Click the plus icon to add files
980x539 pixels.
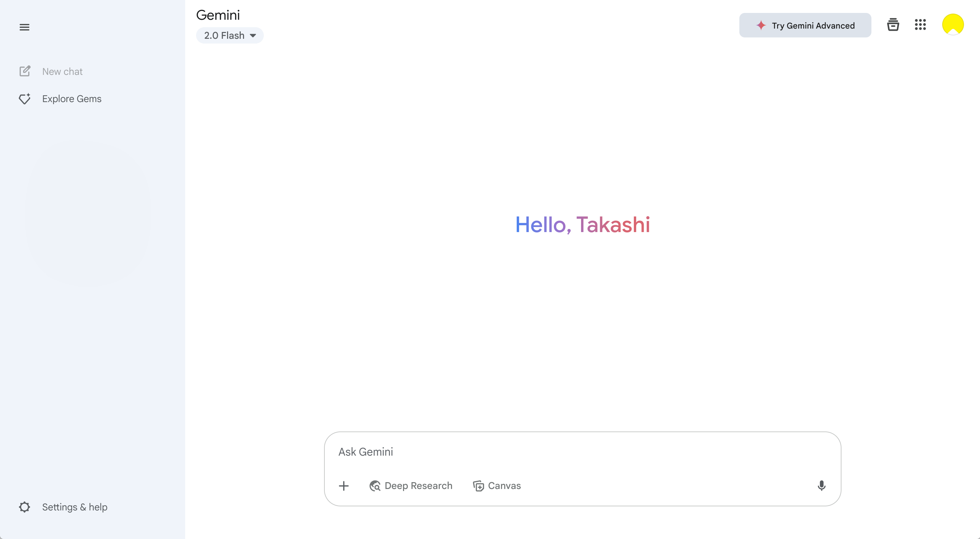coord(343,486)
